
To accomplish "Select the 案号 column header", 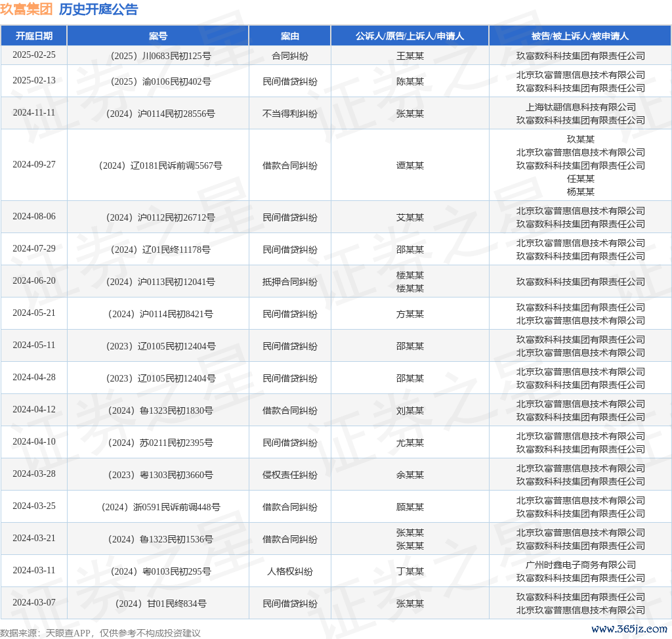I will tap(157, 36).
